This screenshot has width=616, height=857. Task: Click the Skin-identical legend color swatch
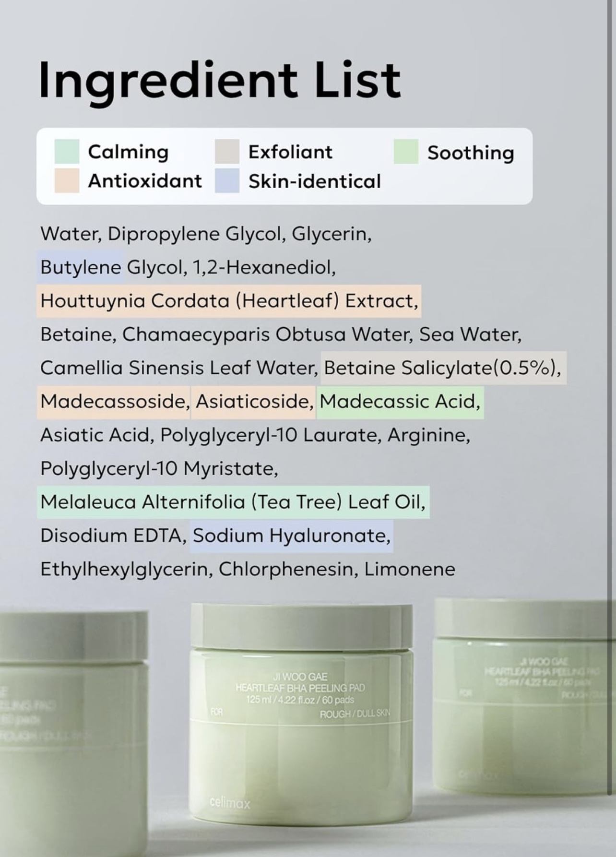[x=227, y=180]
